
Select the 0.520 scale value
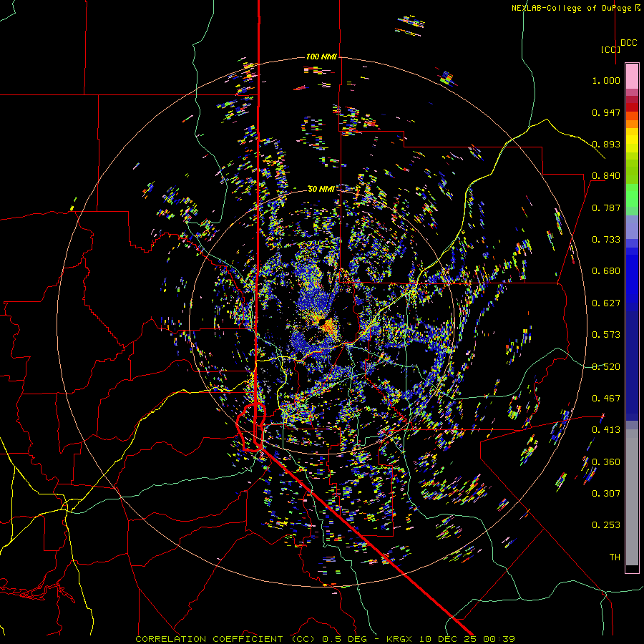606,367
